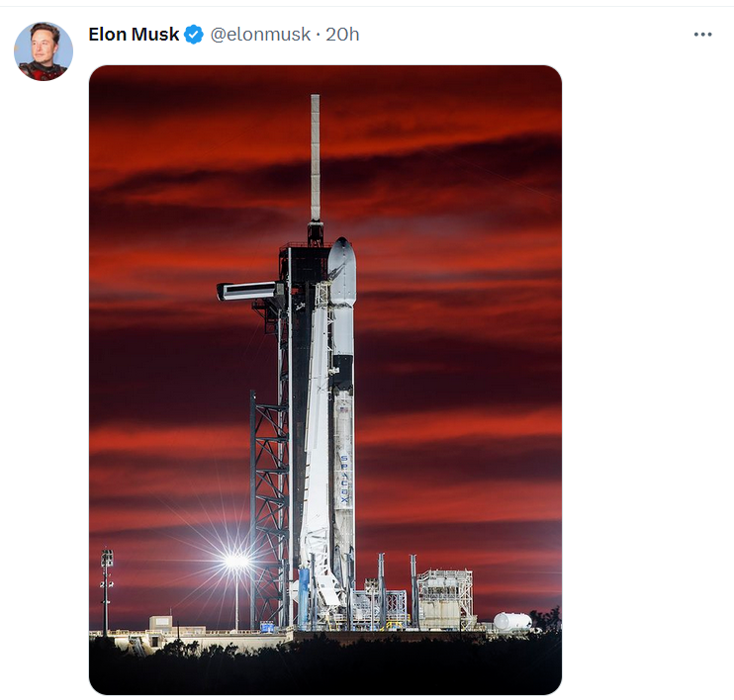Click the low building beneath the floodlight

pos(161,624)
